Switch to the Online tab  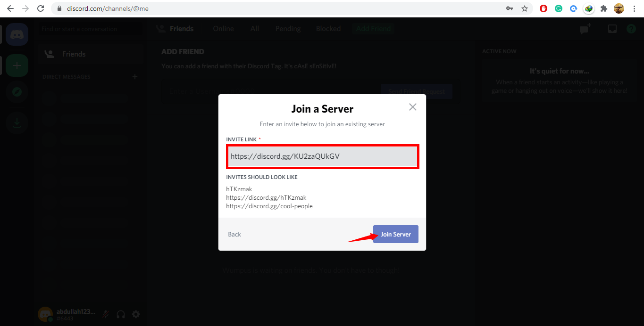[x=223, y=29]
